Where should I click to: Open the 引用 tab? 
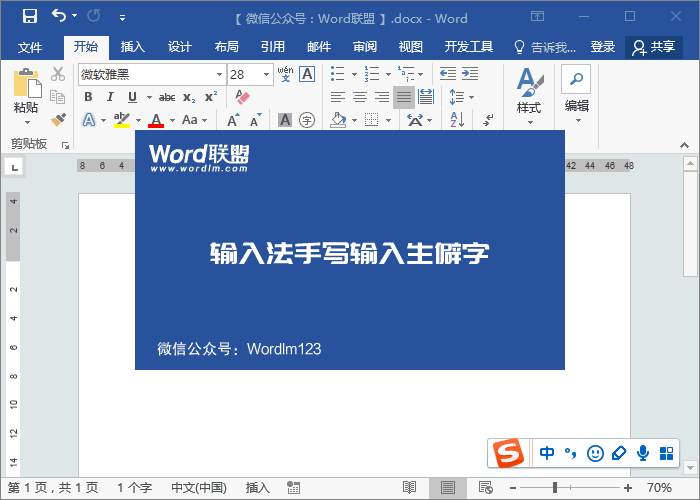pos(273,47)
